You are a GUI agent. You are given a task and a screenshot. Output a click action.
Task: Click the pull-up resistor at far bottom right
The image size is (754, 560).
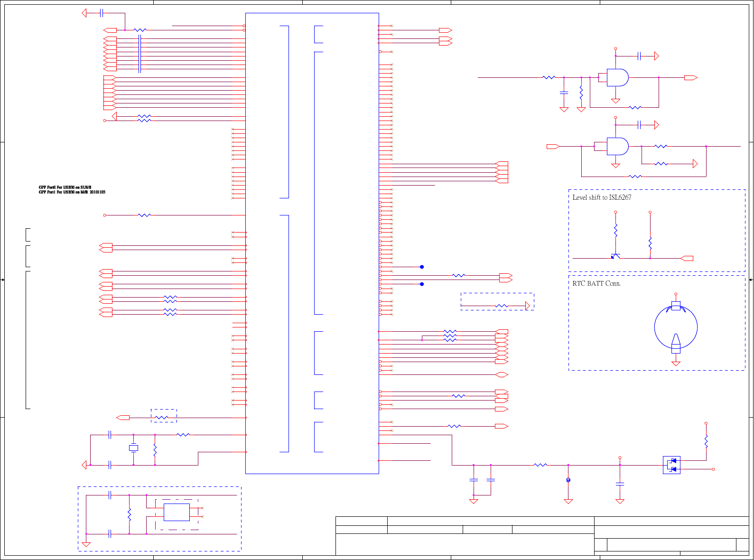(x=706, y=441)
